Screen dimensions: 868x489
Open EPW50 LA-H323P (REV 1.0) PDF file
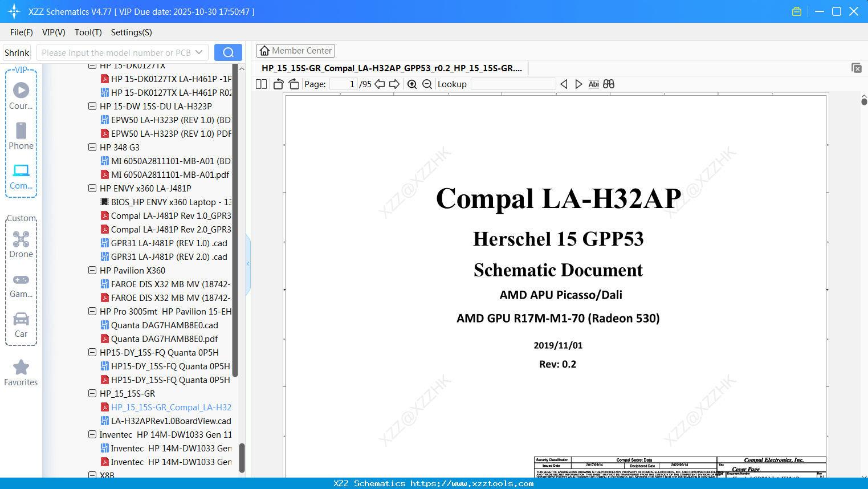166,133
